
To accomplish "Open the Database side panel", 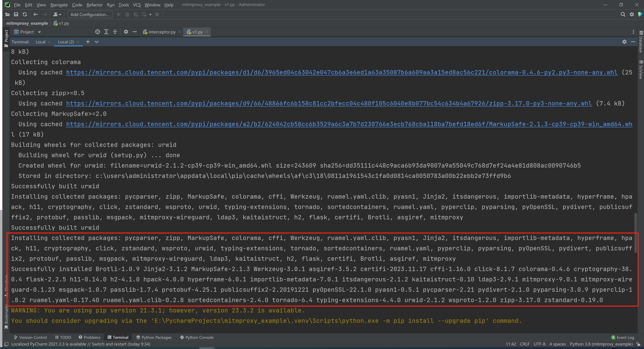I will click(641, 41).
